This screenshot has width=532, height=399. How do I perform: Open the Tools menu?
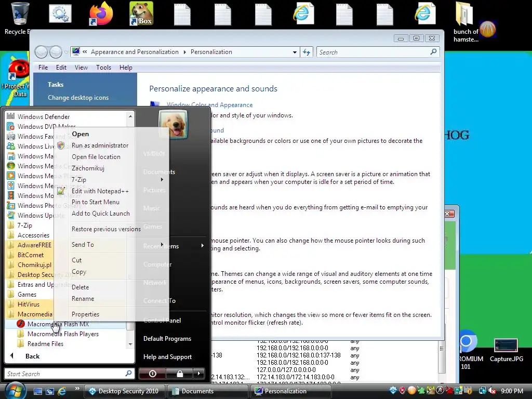coord(103,67)
